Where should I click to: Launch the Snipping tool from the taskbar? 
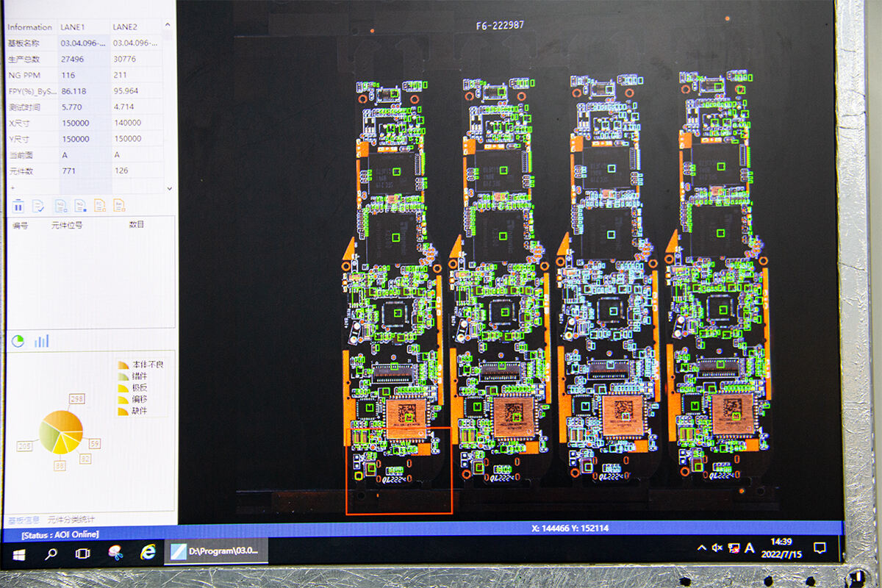click(x=115, y=552)
